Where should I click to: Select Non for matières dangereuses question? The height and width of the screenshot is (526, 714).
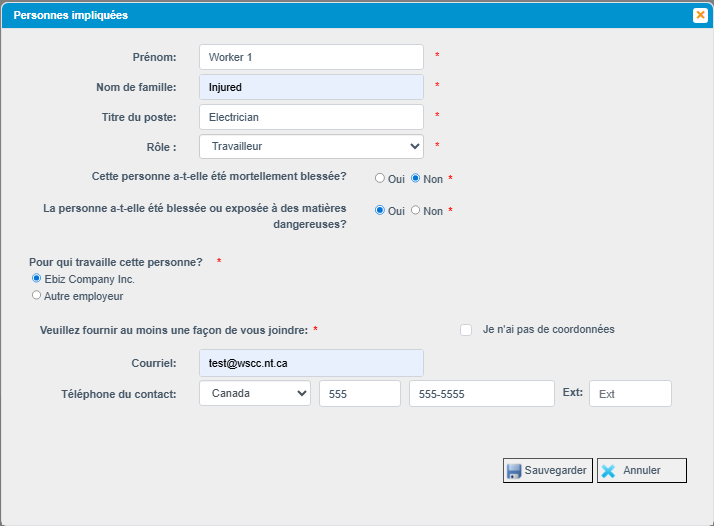(415, 210)
